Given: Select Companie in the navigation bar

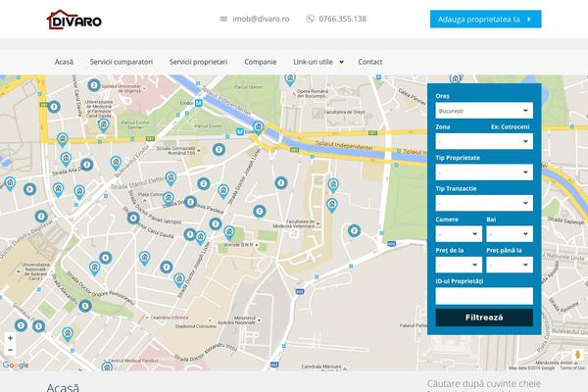Looking at the screenshot, I should click(x=261, y=62).
